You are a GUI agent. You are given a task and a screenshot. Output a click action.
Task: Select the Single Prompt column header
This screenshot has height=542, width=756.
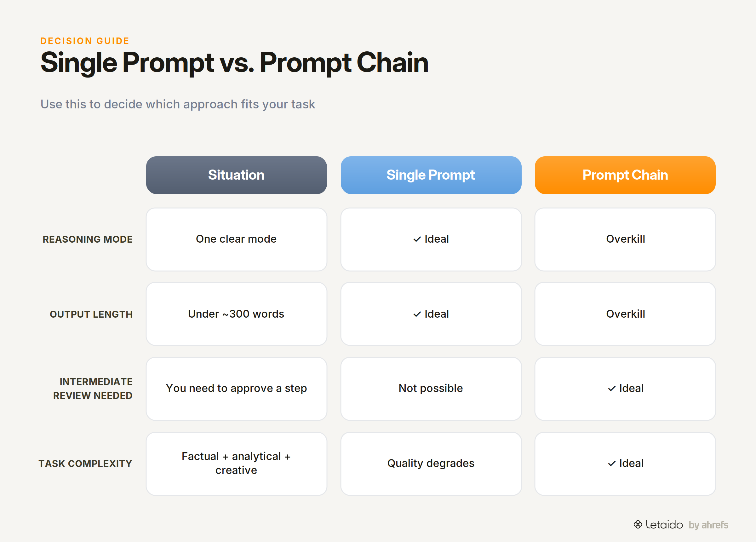[431, 175]
